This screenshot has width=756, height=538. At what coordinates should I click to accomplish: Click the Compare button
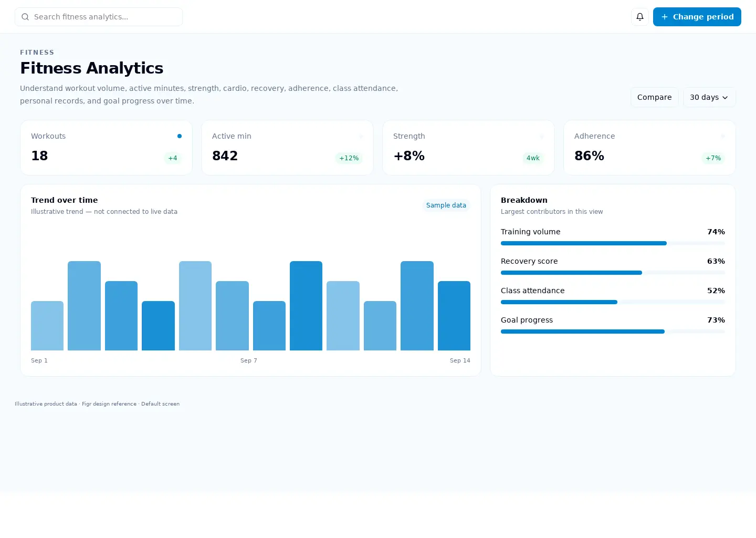654,97
